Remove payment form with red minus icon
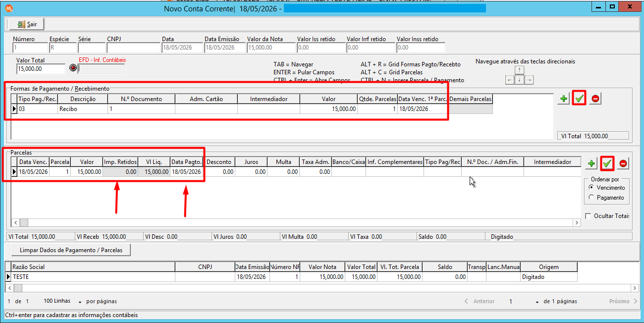644x323 pixels. (595, 99)
